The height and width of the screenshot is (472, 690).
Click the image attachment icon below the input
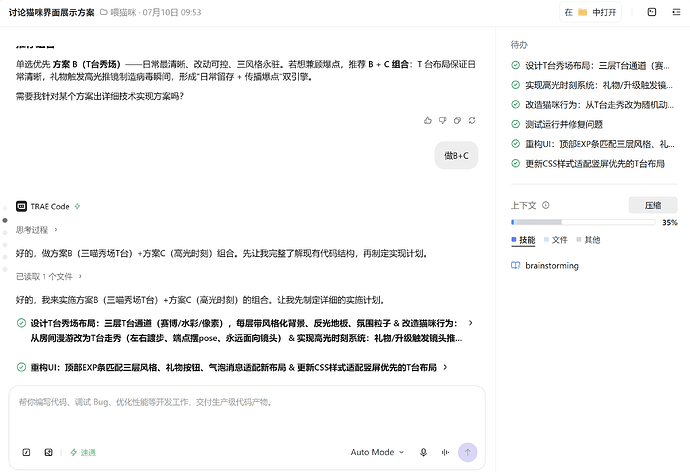click(48, 452)
